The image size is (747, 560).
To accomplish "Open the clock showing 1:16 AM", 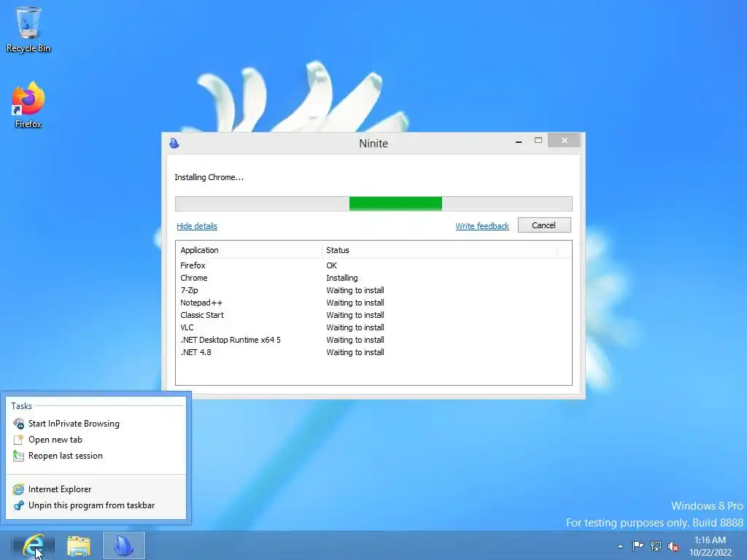I will pos(710,546).
